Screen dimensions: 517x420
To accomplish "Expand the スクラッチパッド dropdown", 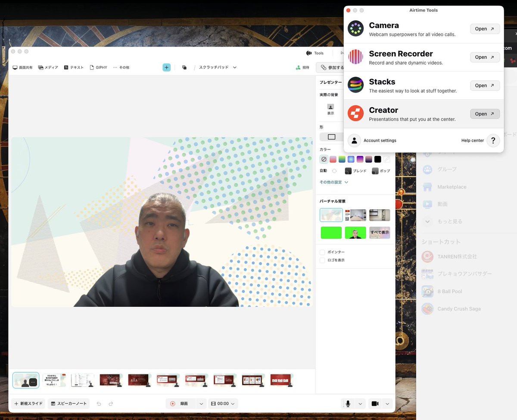I will pos(234,67).
